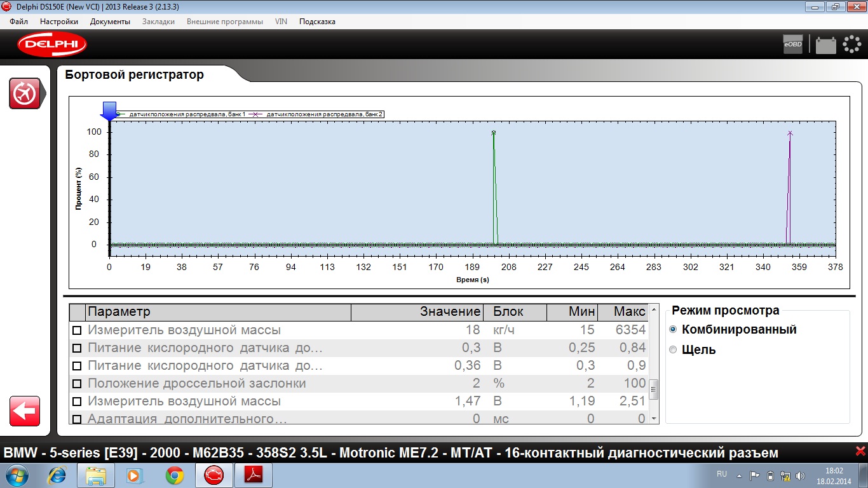Click the Delphi logo

[52, 44]
